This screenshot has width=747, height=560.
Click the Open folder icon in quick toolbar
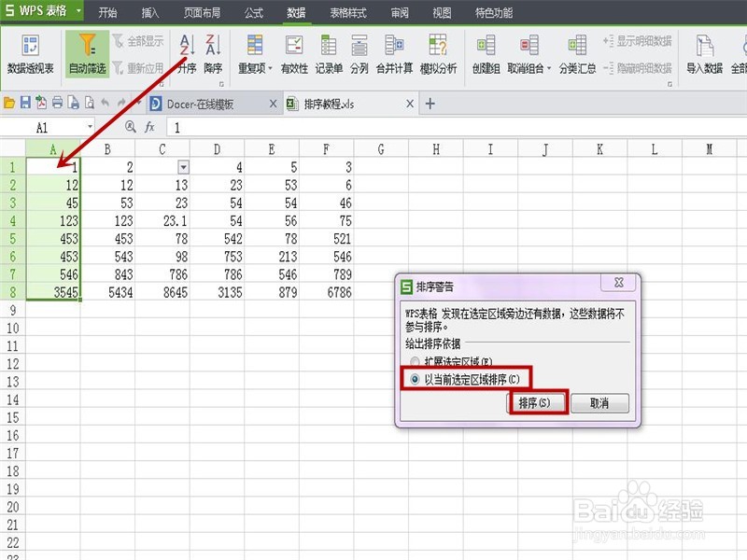(x=9, y=103)
